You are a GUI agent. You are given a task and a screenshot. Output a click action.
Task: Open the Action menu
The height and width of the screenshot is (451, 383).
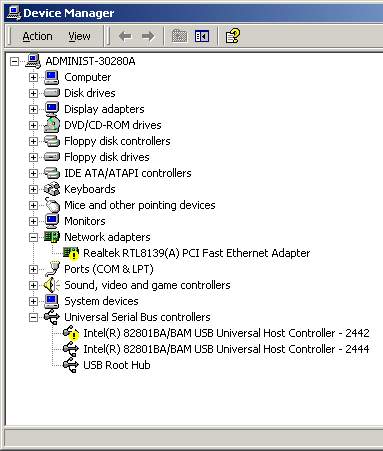tap(37, 36)
